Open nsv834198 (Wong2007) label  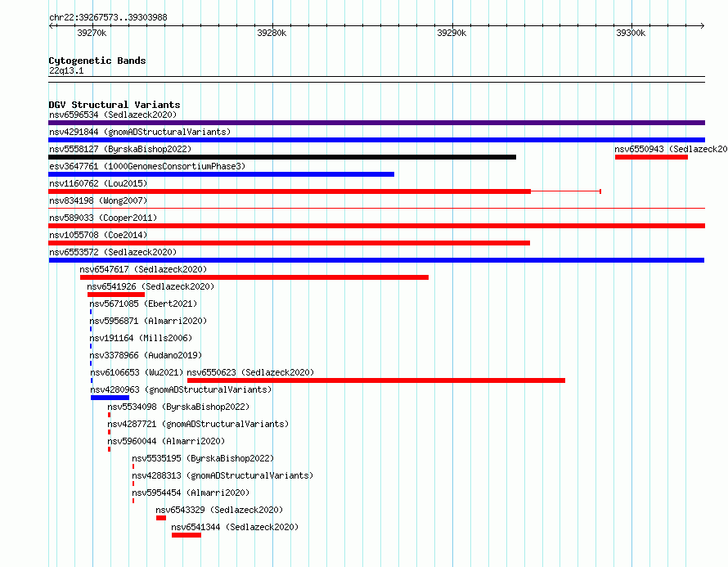click(x=98, y=200)
